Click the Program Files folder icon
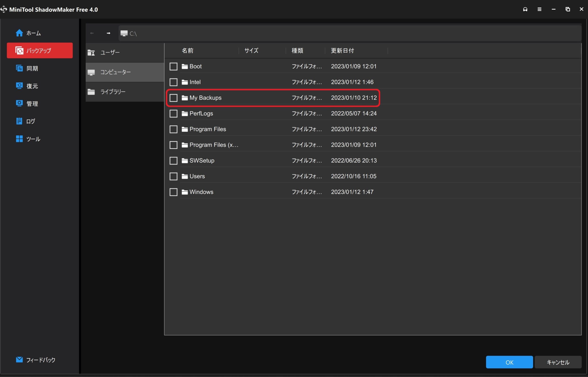Viewport: 588px width, 377px height. pos(185,129)
